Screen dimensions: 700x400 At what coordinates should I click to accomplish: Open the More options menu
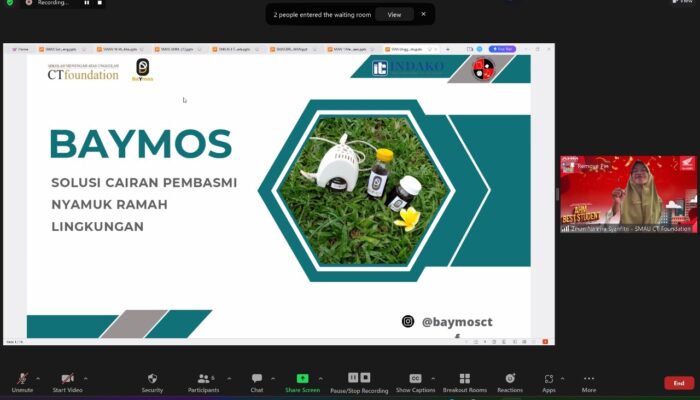tap(589, 382)
